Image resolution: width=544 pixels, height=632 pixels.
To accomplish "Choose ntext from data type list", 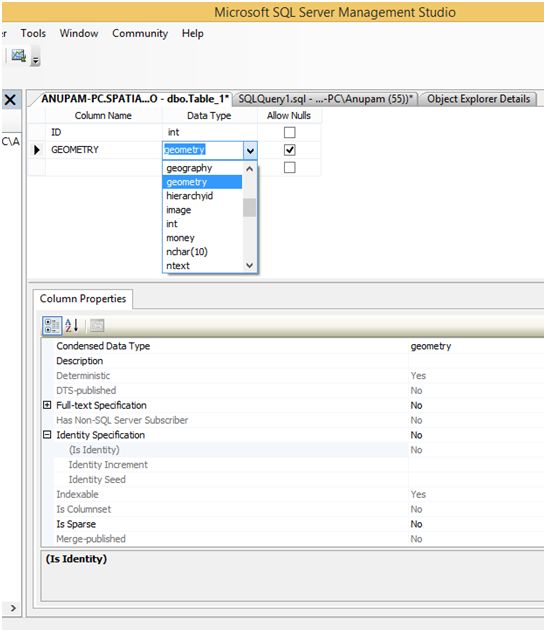I will pos(202,266).
